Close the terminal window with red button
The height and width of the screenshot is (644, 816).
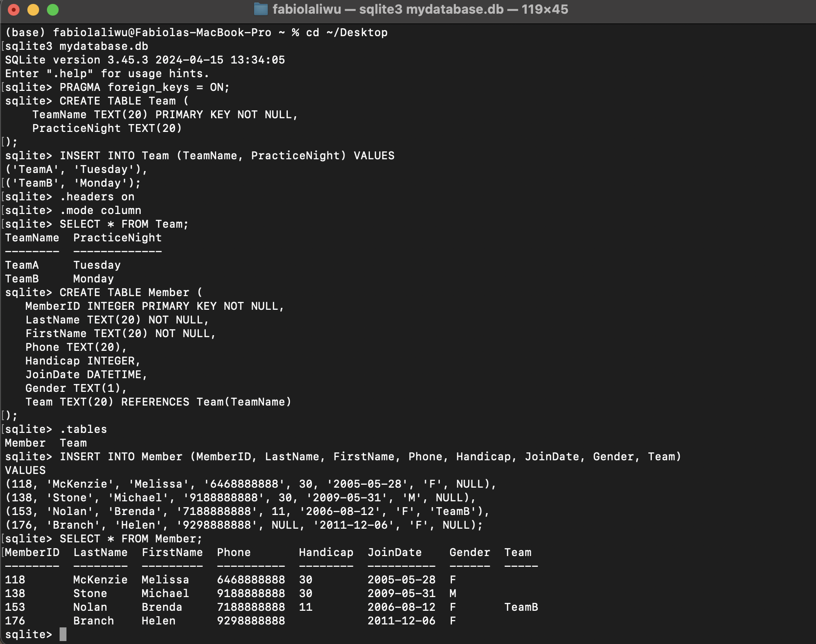pyautogui.click(x=14, y=9)
